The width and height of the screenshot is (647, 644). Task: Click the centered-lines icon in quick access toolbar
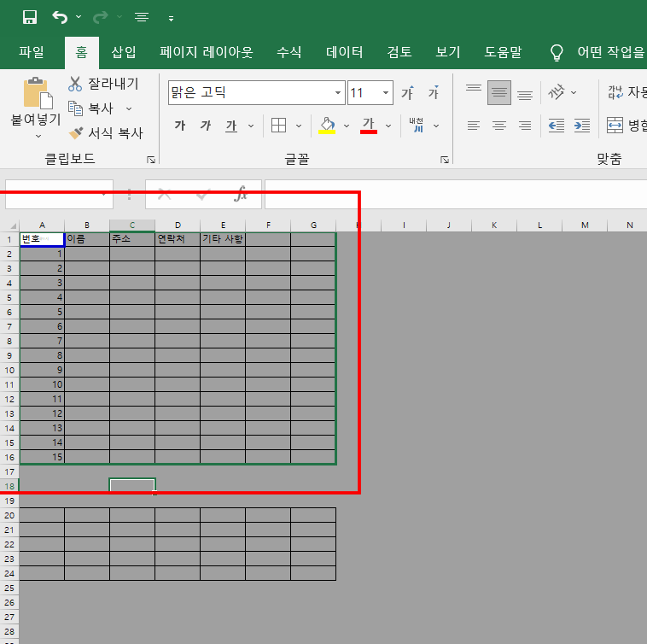142,17
